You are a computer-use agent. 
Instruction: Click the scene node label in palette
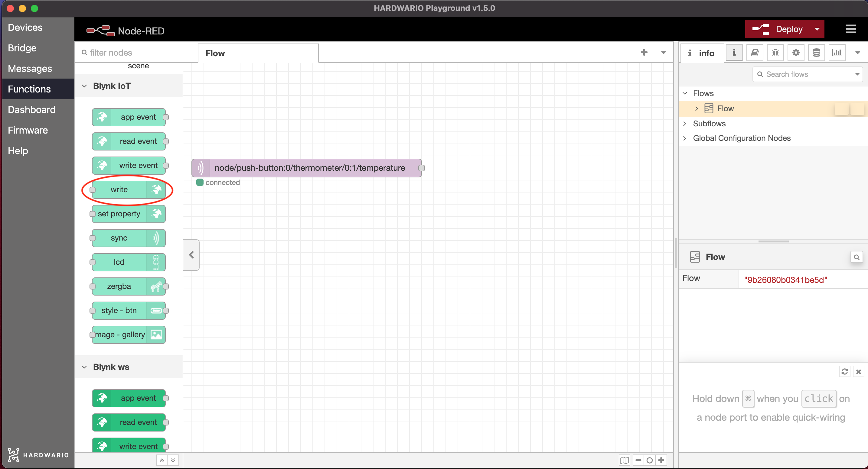pos(138,66)
